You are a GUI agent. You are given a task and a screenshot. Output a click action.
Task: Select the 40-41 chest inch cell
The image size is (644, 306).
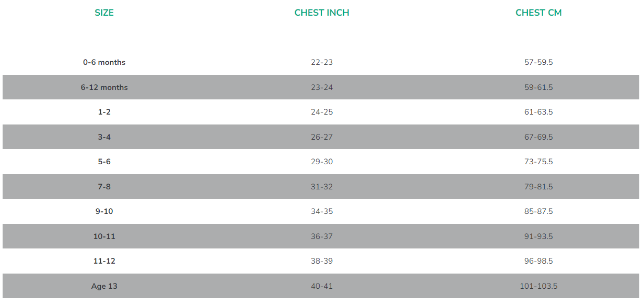point(322,286)
